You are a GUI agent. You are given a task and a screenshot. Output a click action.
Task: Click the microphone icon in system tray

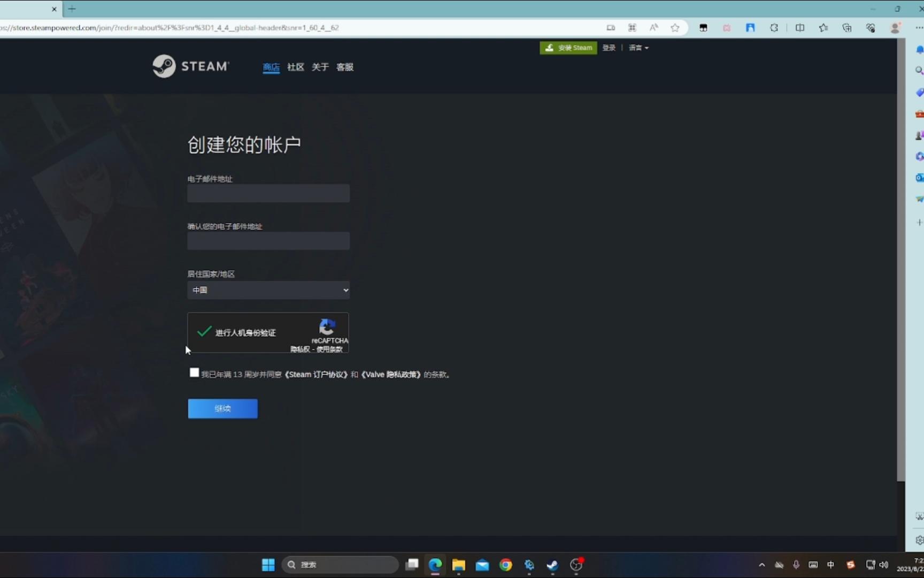[x=796, y=565]
